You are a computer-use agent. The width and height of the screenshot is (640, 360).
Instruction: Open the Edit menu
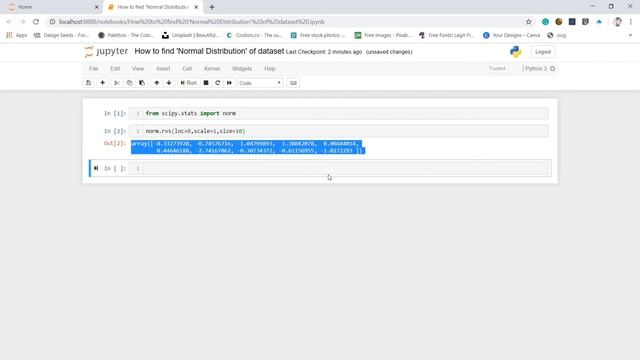click(115, 69)
